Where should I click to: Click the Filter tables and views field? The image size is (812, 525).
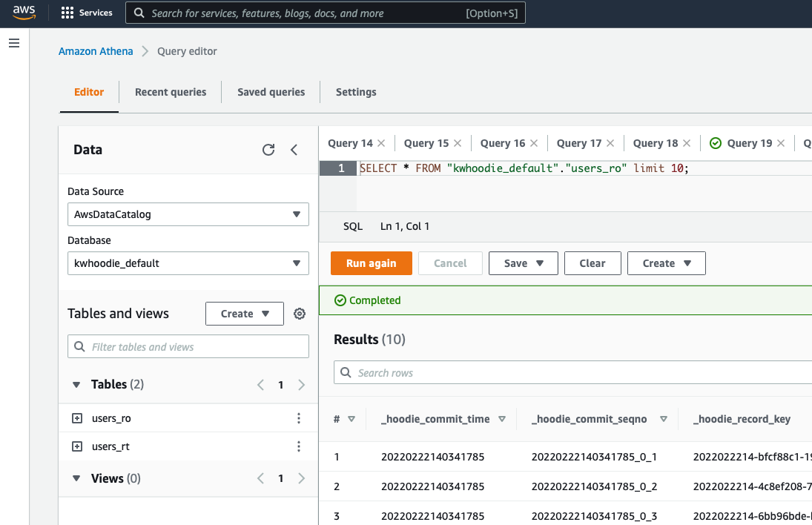click(188, 346)
